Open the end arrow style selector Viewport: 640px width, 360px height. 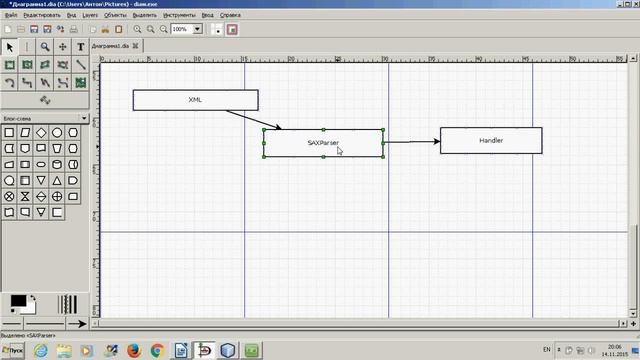77,324
